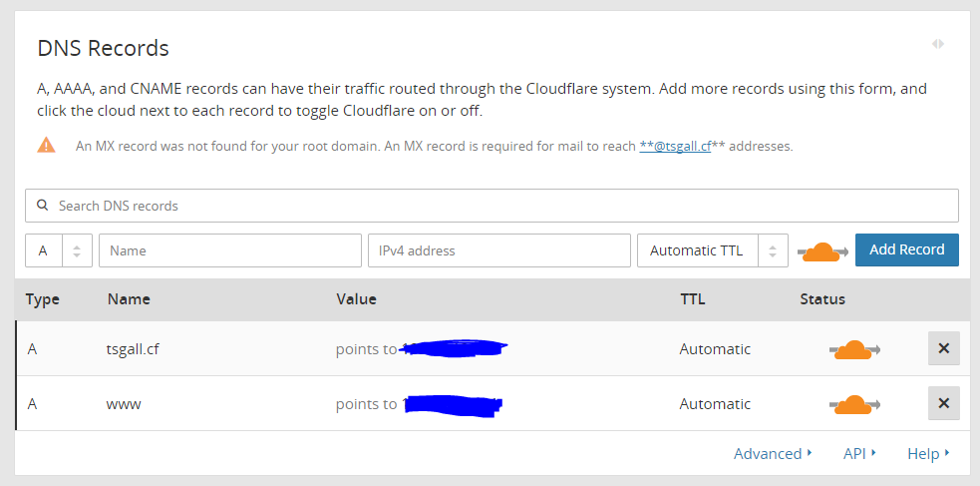Collapse panel using top-right arrows icon
This screenshot has width=980, height=486.
(937, 44)
